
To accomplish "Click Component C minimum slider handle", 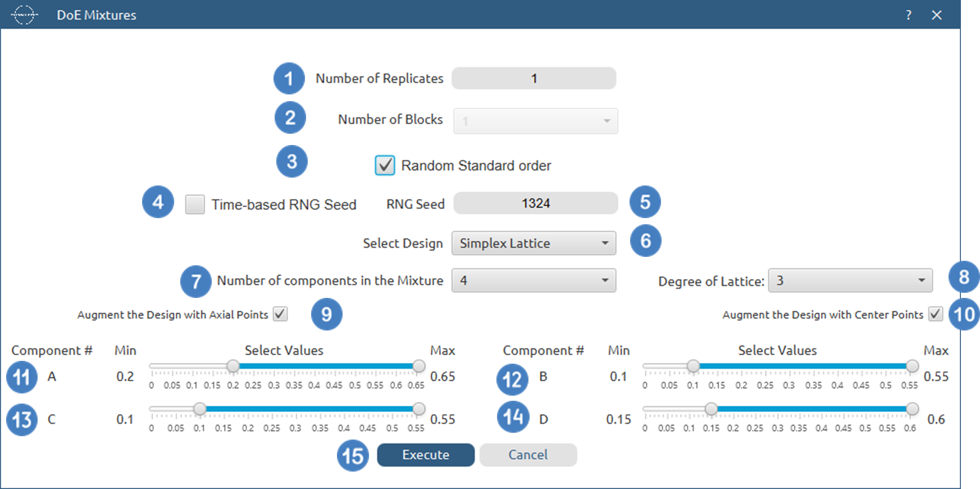I will 199,409.
